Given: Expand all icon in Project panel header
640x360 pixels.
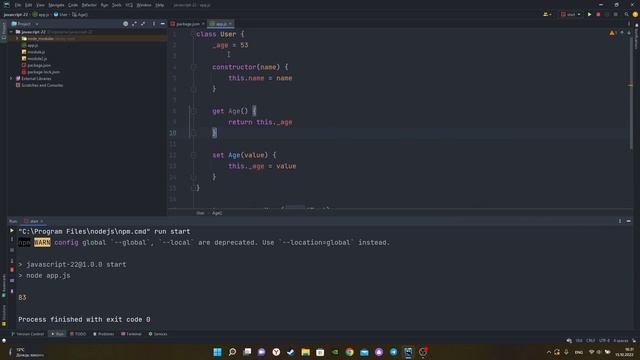Looking at the screenshot, I should (x=134, y=24).
